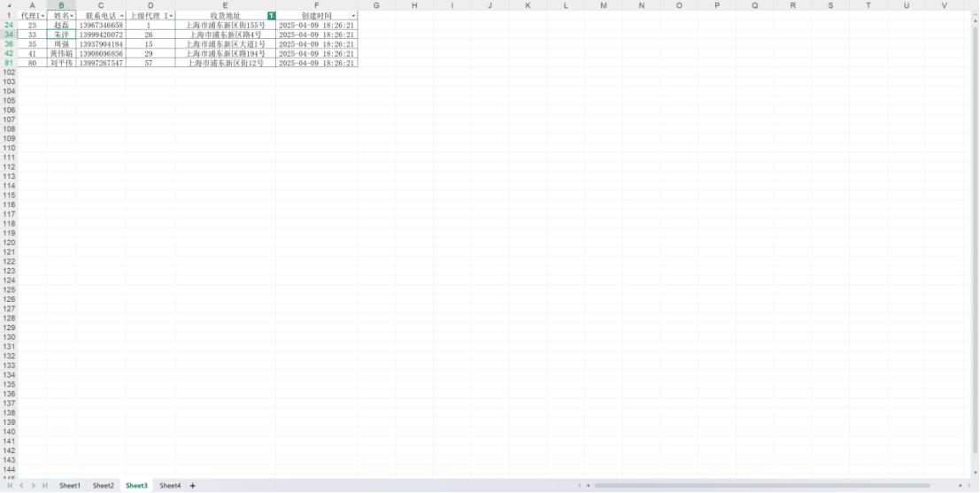Screen dimensions: 980x493
Task: Select phone cell 13967346658
Action: click(x=101, y=26)
